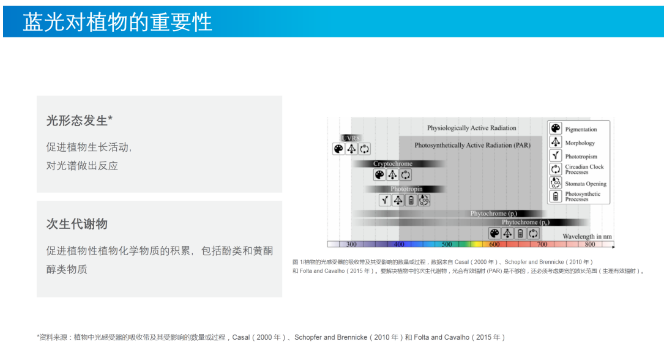
Task: Click the Phototropin absorption bar label
Action: [x=406, y=189]
